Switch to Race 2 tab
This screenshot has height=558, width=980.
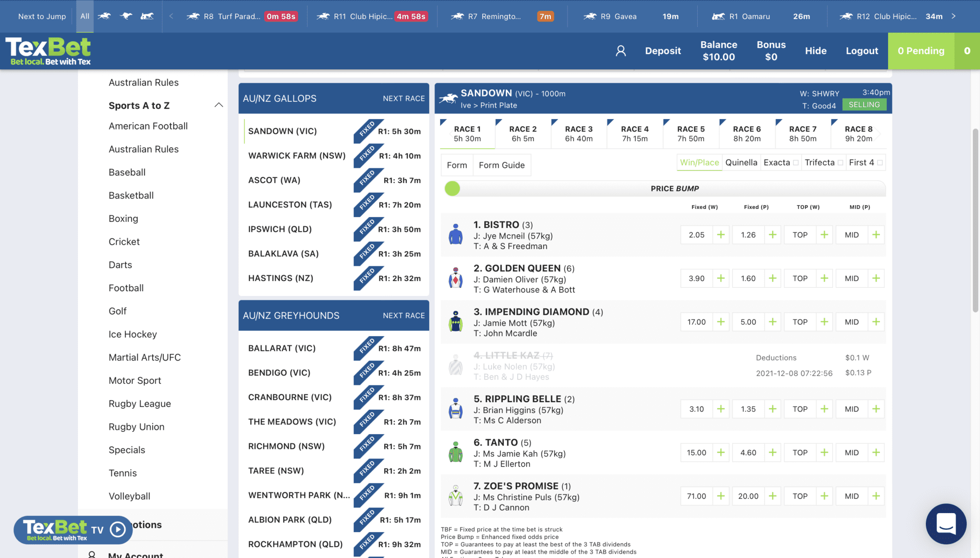(523, 134)
